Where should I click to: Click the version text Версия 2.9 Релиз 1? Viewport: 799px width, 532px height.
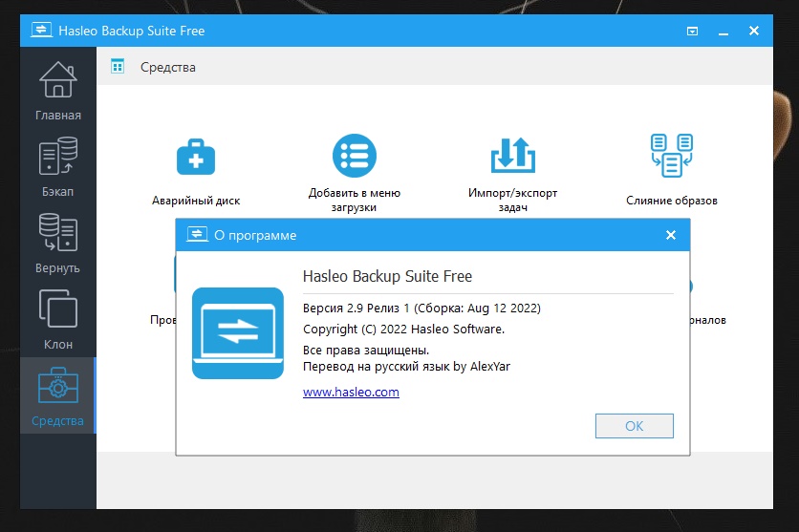tap(356, 308)
